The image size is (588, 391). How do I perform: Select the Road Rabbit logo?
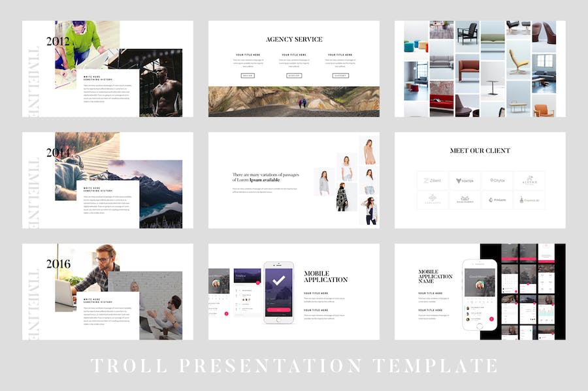465,200
